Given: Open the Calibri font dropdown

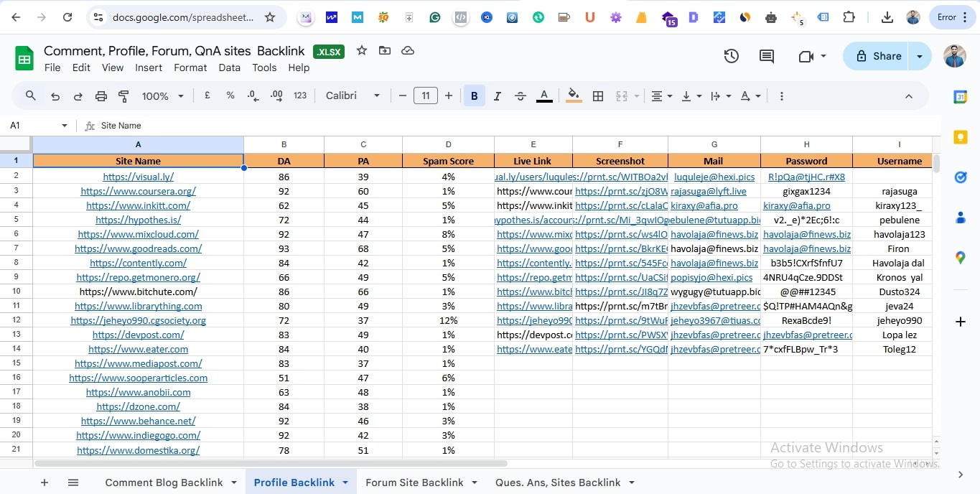Looking at the screenshot, I should (x=353, y=95).
